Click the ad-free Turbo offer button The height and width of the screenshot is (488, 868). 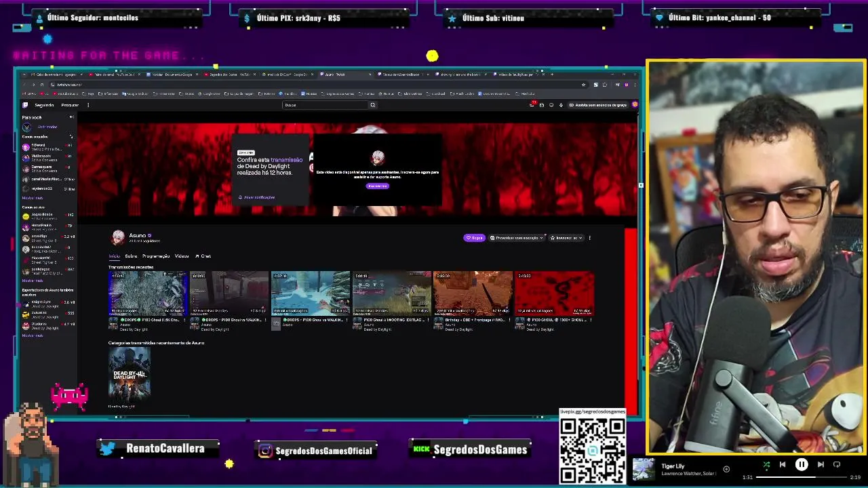(x=597, y=105)
